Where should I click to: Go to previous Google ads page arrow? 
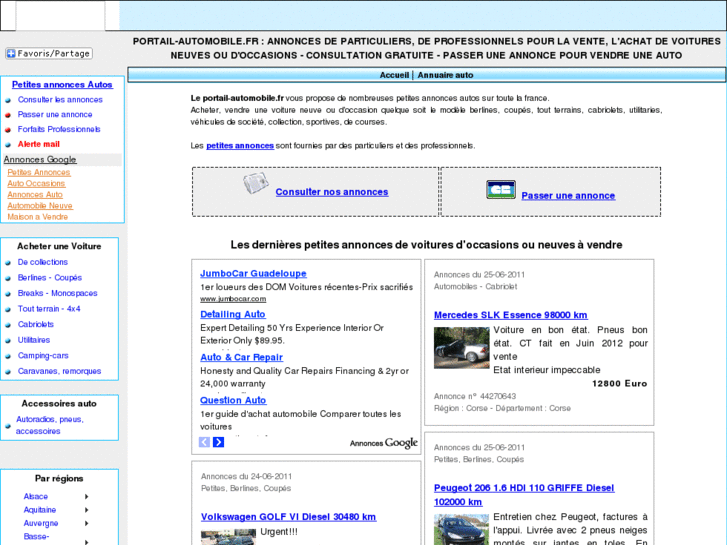pos(204,442)
